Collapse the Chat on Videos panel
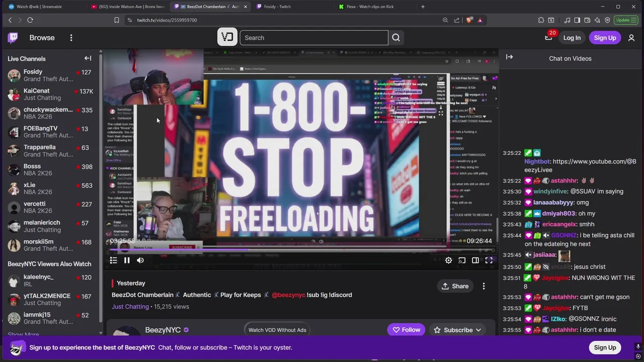The image size is (644, 362). (509, 57)
